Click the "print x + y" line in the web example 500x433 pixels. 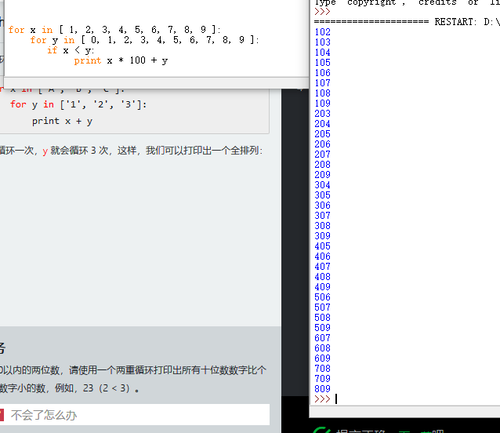(x=62, y=121)
